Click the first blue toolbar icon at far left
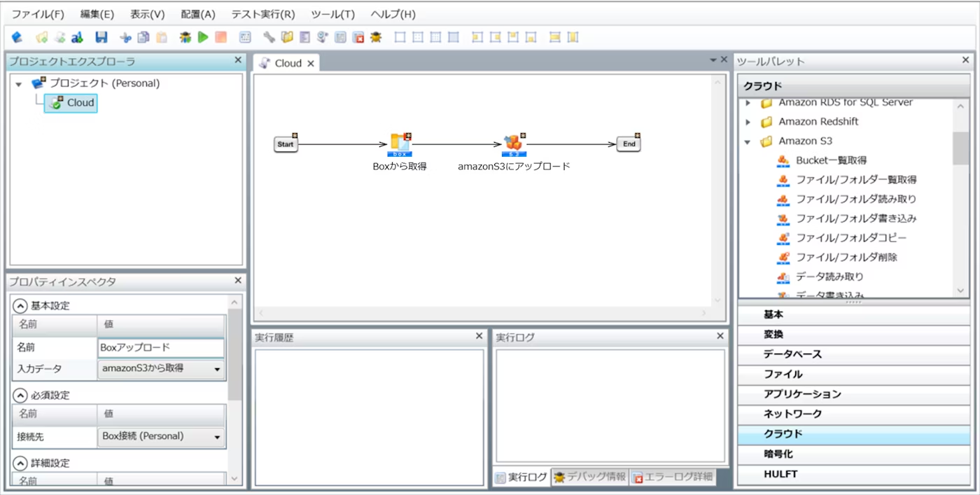The image size is (980, 495). coord(17,37)
